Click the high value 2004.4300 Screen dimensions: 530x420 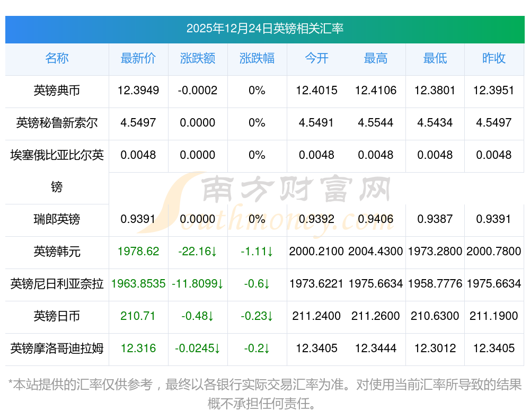click(x=376, y=252)
